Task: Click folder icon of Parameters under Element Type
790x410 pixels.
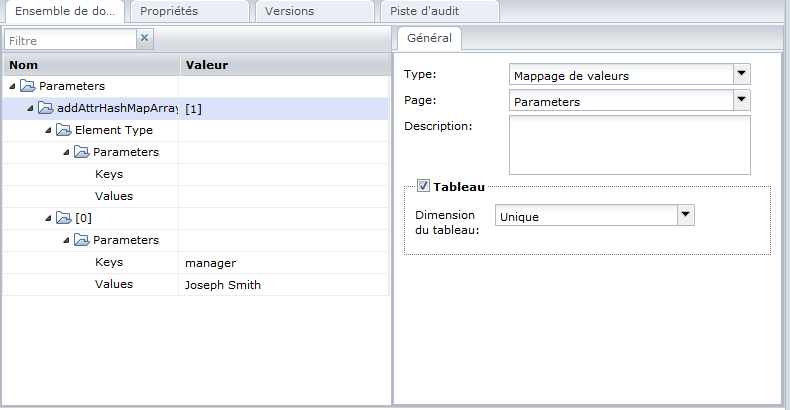Action: pos(82,152)
